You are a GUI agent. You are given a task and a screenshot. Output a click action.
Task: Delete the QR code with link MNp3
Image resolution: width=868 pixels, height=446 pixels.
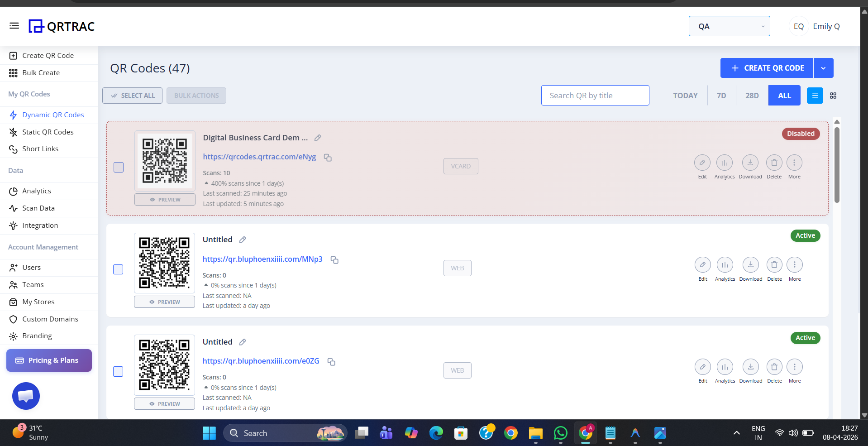[x=774, y=265]
